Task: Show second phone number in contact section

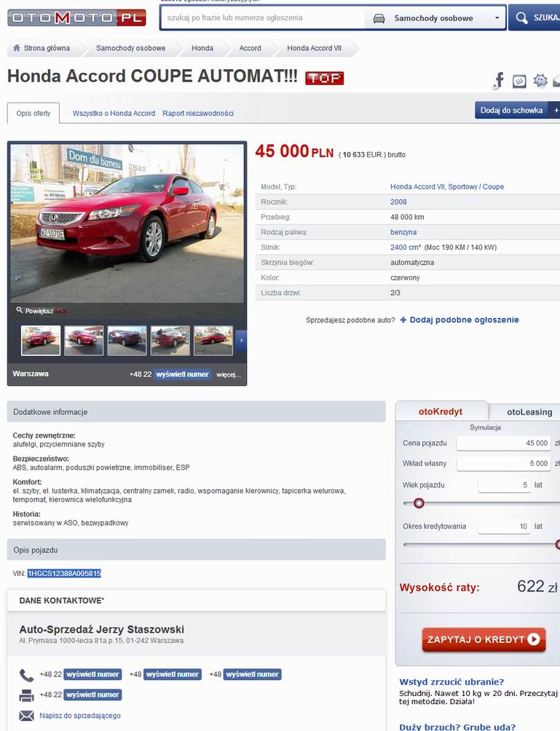Action: [173, 674]
